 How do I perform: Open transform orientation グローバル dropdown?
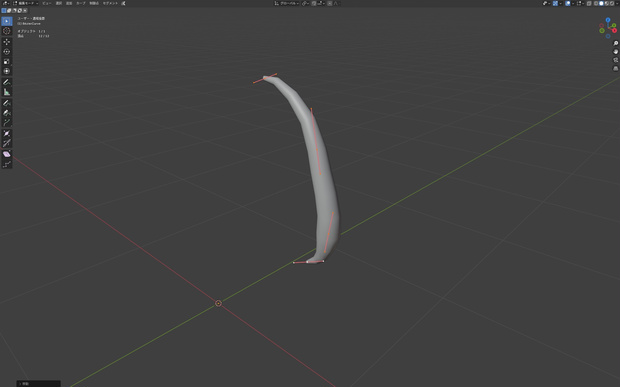click(x=287, y=3)
